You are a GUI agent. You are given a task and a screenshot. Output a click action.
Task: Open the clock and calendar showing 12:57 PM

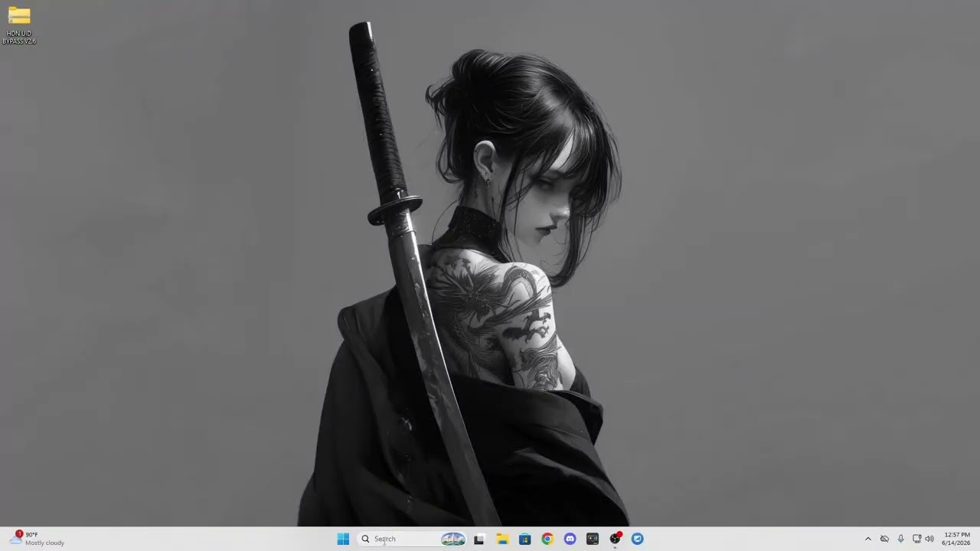[x=956, y=539]
